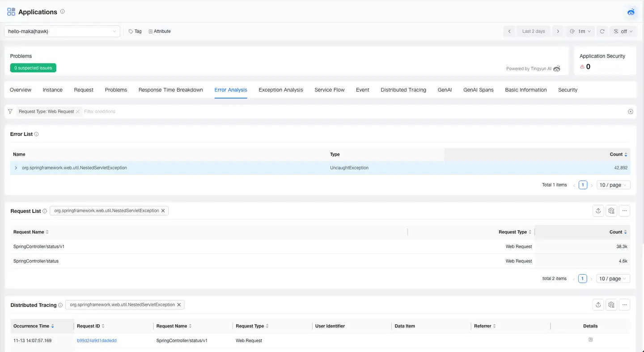Switch to the Exception Analysis tab
The width and height of the screenshot is (644, 352).
point(280,90)
